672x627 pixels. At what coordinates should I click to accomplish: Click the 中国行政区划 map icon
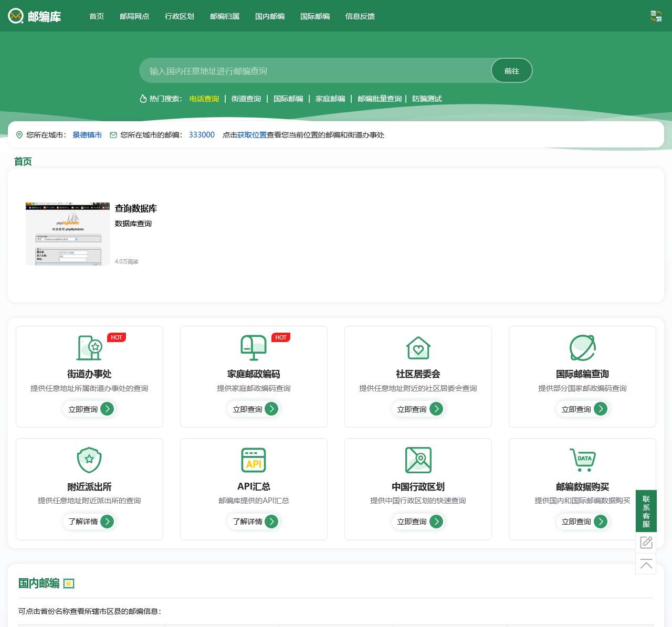(x=418, y=460)
